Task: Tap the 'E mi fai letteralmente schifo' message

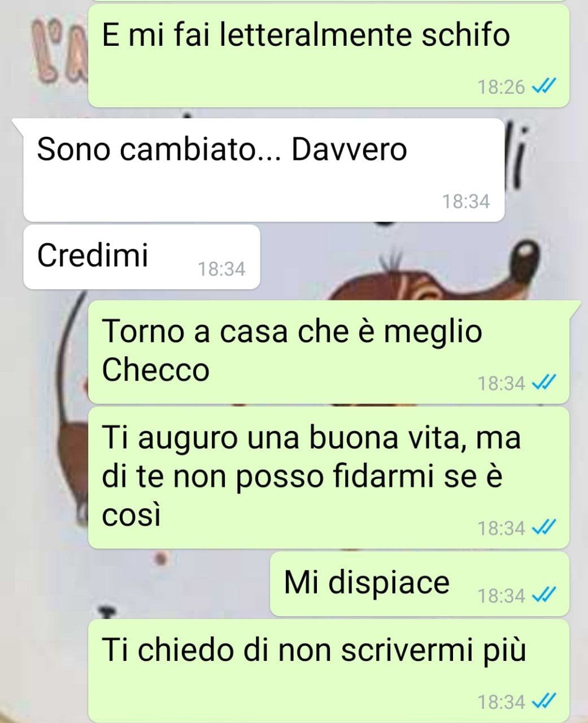Action: 328,55
